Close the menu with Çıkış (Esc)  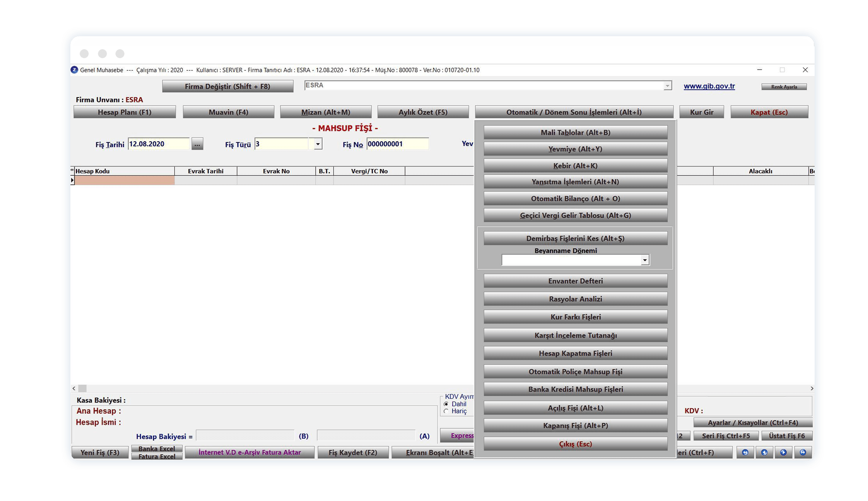[x=575, y=444]
